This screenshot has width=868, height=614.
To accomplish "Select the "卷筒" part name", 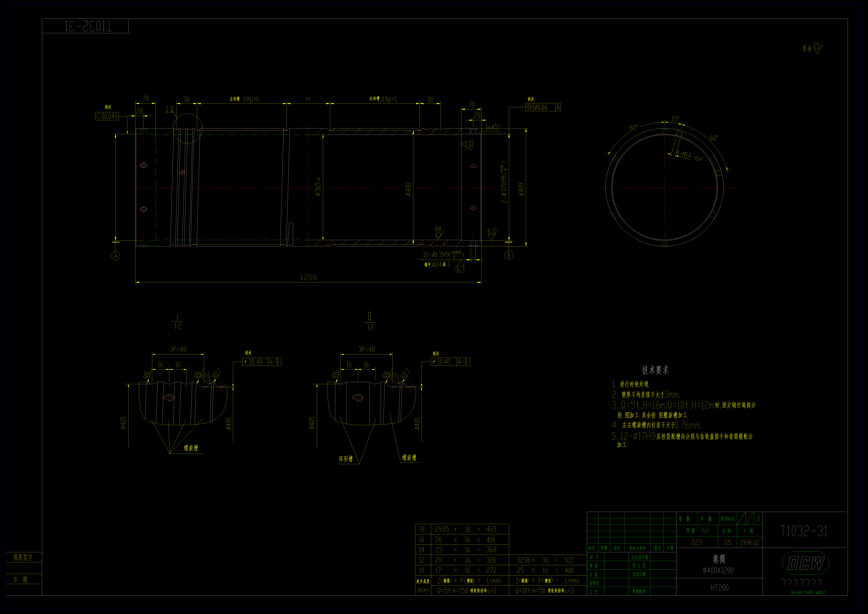I will click(719, 559).
